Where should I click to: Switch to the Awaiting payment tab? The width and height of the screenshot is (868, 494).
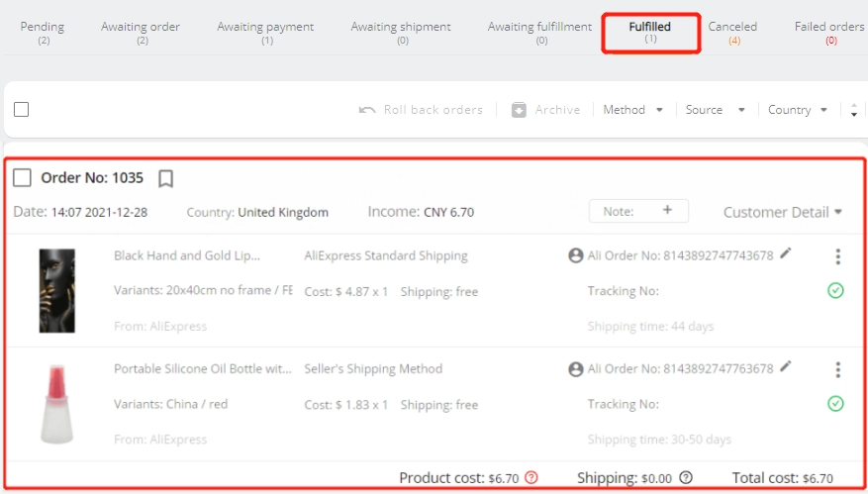click(x=265, y=32)
